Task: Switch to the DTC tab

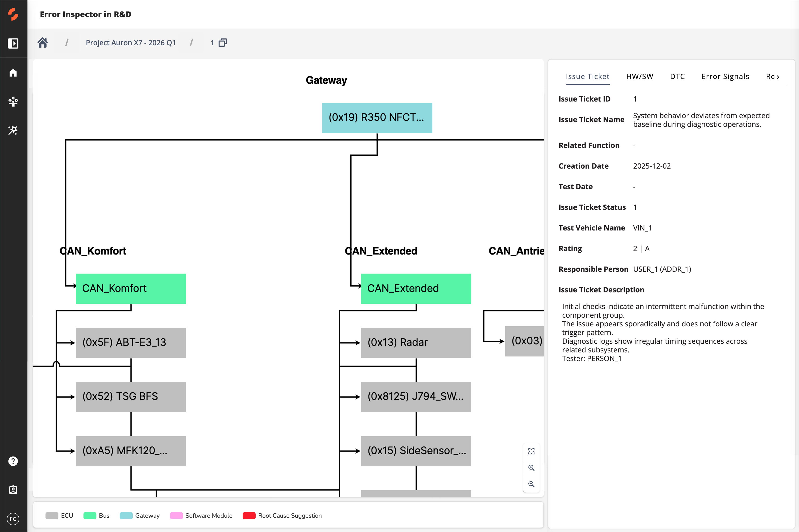Action: click(677, 76)
